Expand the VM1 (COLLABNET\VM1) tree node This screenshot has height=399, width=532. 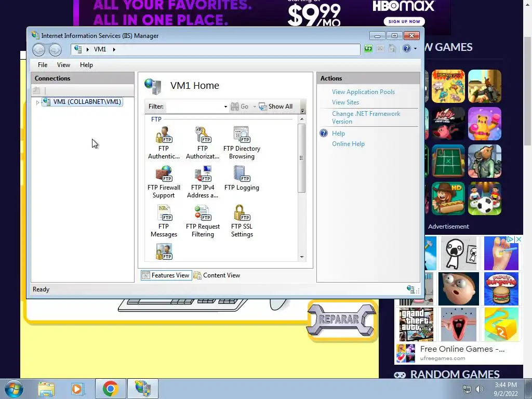[x=37, y=102]
